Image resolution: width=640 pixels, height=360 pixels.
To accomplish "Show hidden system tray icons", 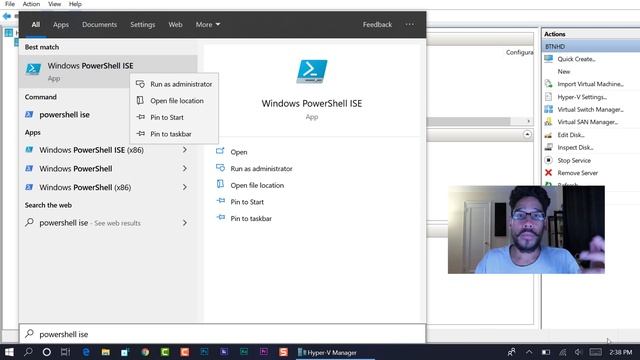I will coord(529,352).
